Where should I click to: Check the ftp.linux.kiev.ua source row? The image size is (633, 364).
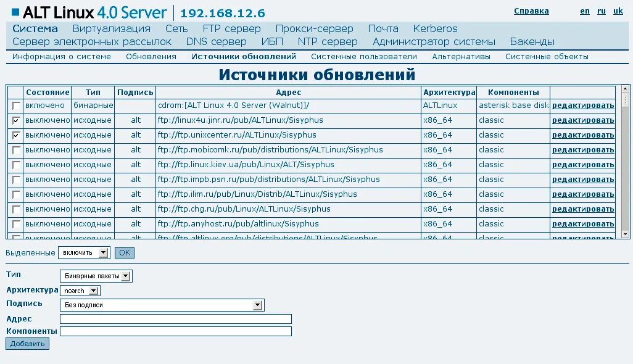[16, 165]
